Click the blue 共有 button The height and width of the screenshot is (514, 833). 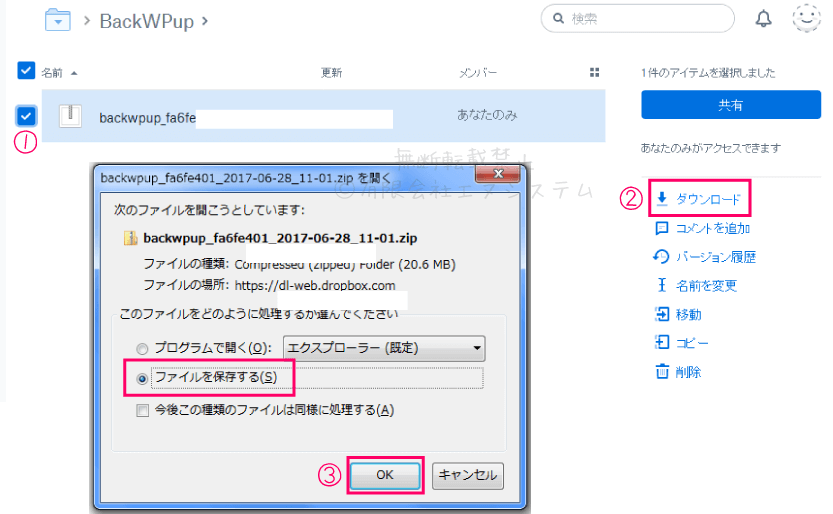pyautogui.click(x=730, y=105)
